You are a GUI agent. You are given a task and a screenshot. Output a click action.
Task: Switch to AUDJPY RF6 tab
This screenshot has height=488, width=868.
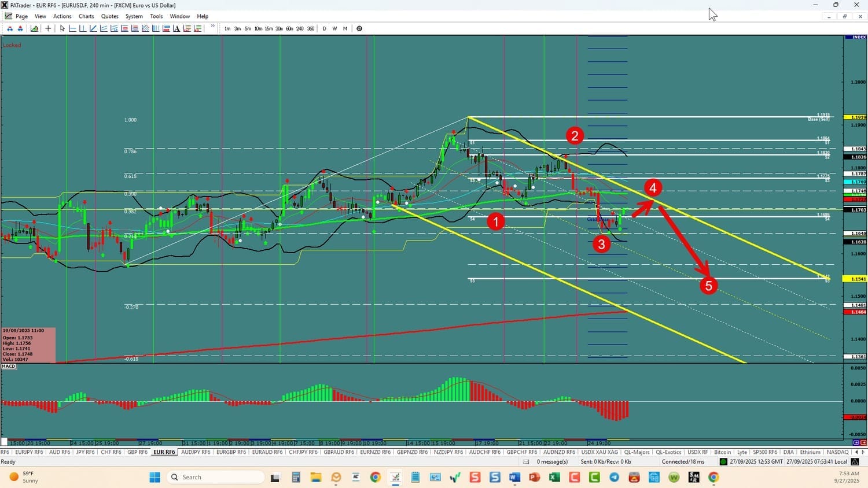(x=196, y=452)
